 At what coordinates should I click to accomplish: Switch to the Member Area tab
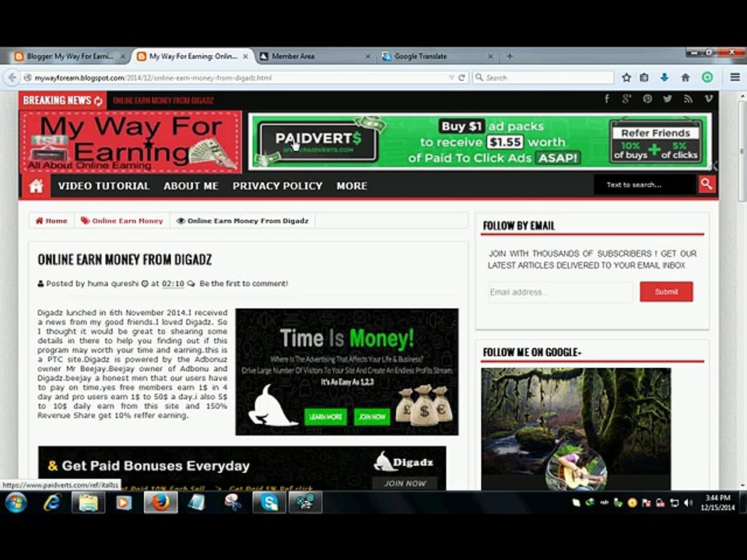(x=315, y=56)
